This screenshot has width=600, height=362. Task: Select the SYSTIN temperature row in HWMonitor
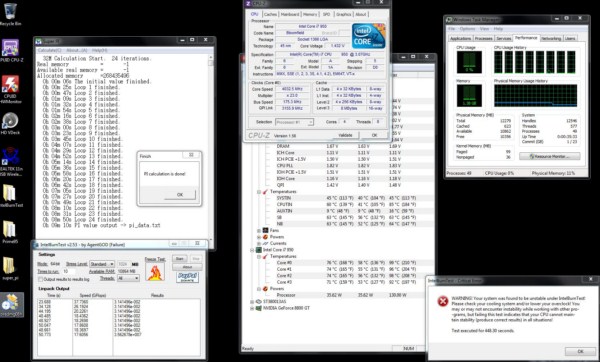pos(347,198)
